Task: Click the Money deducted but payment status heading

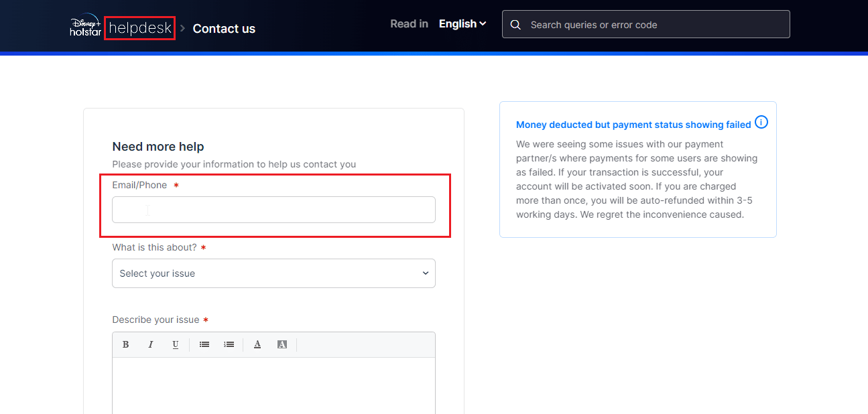Action: (x=633, y=125)
